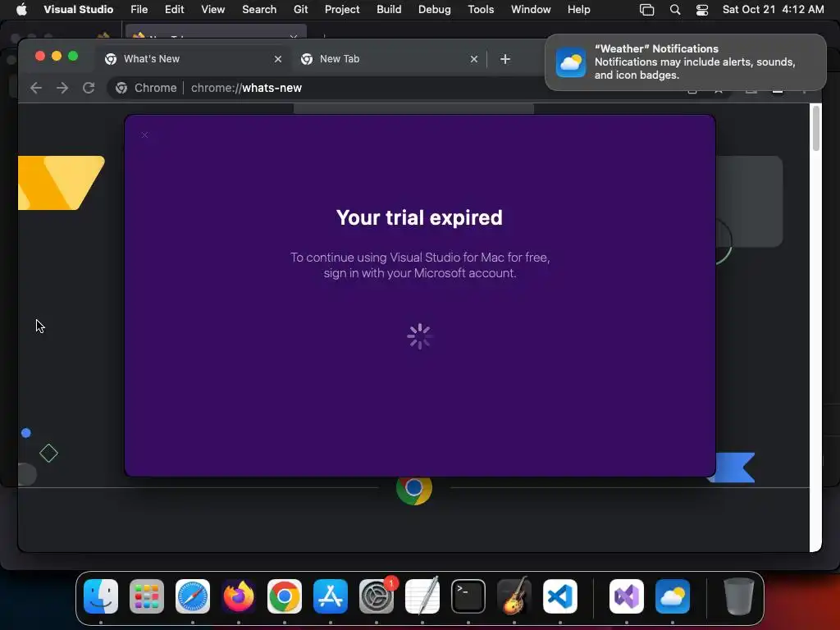The height and width of the screenshot is (630, 840).
Task: Open Visual Studio Code in dock
Action: pos(560,596)
